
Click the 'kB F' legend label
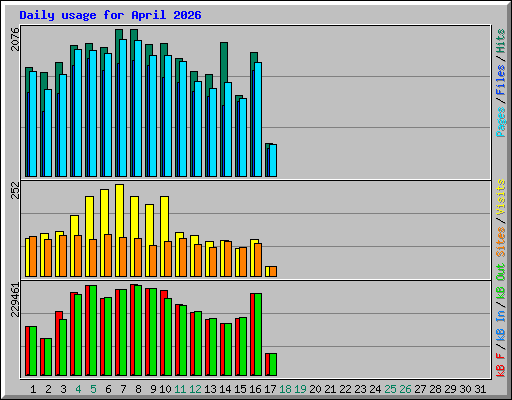point(500,364)
